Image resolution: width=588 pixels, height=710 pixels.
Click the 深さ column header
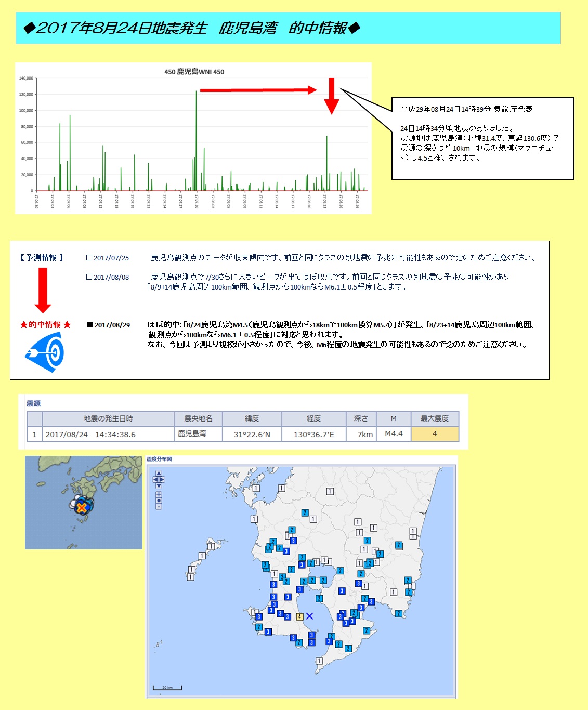pyautogui.click(x=361, y=418)
